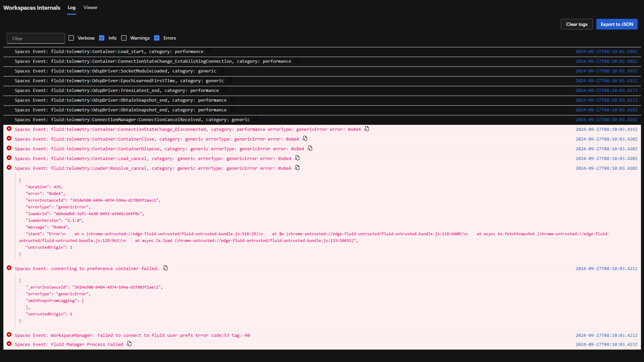The height and width of the screenshot is (362, 644).
Task: Click Export to JSON
Action: tap(616, 24)
